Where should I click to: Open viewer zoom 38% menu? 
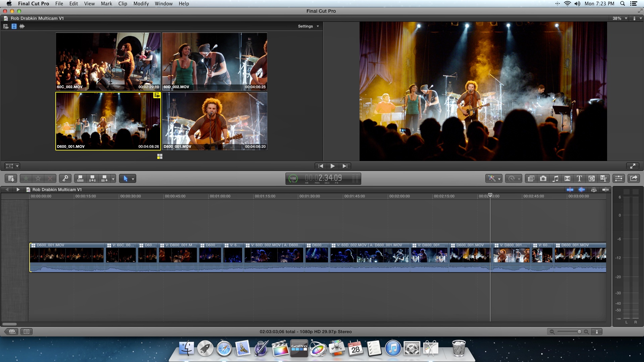(x=620, y=18)
